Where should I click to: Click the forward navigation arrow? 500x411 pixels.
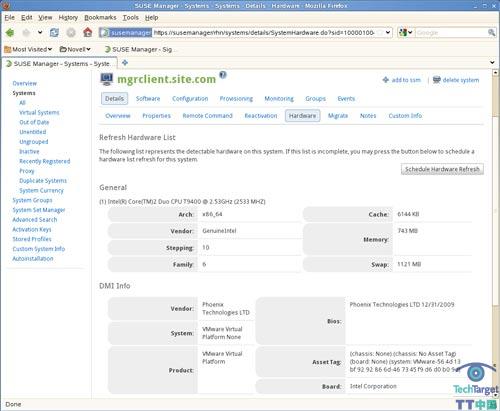click(x=26, y=32)
